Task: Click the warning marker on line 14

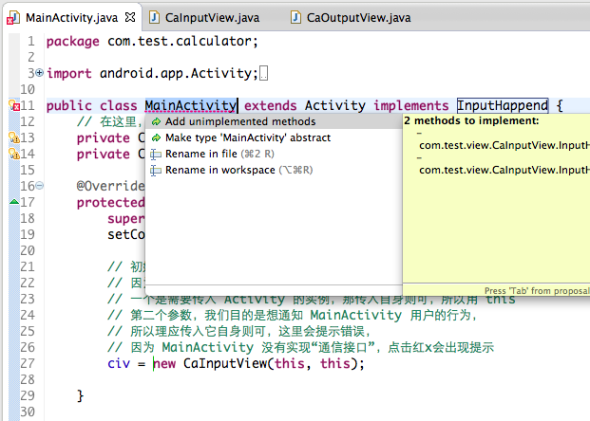Action: point(14,154)
